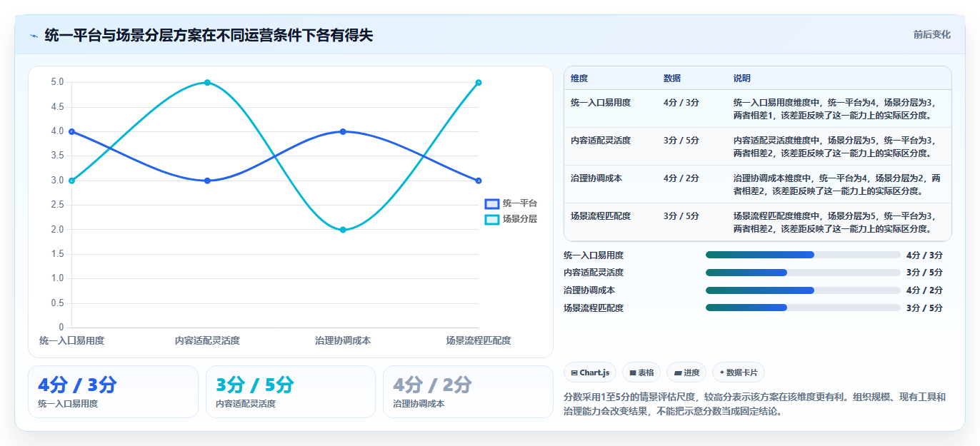Open the 4分 / 3分 统一入口易用度 card
The height and width of the screenshot is (446, 980).
point(113,392)
